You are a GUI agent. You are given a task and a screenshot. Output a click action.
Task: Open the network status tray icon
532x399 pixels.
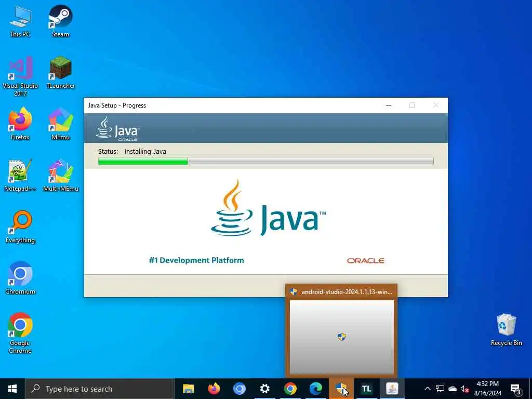click(x=440, y=389)
